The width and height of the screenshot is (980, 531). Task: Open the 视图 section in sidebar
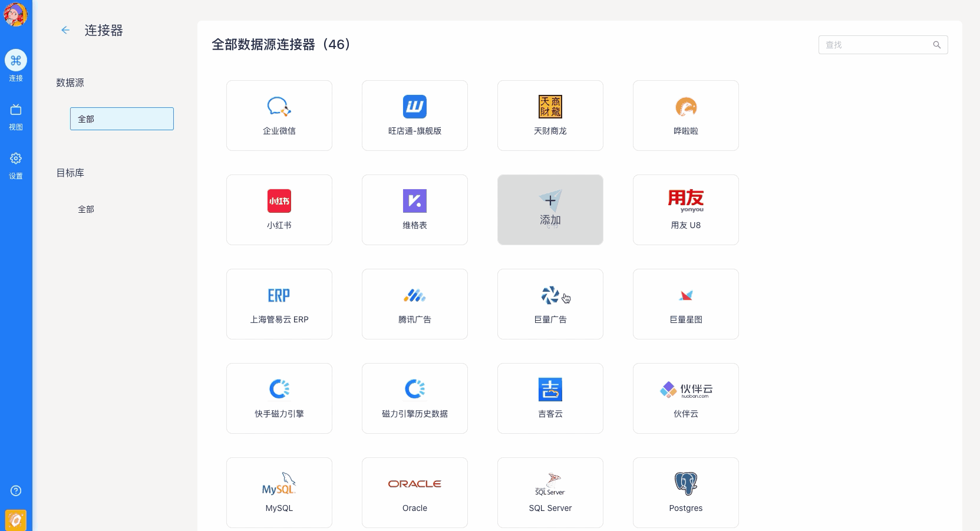point(16,117)
